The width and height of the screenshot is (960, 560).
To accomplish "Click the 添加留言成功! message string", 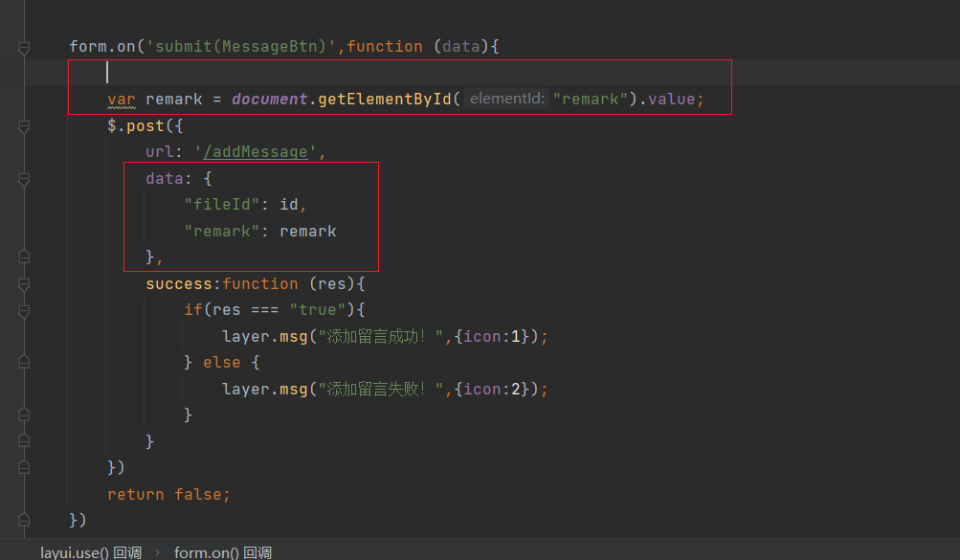I will coord(380,337).
